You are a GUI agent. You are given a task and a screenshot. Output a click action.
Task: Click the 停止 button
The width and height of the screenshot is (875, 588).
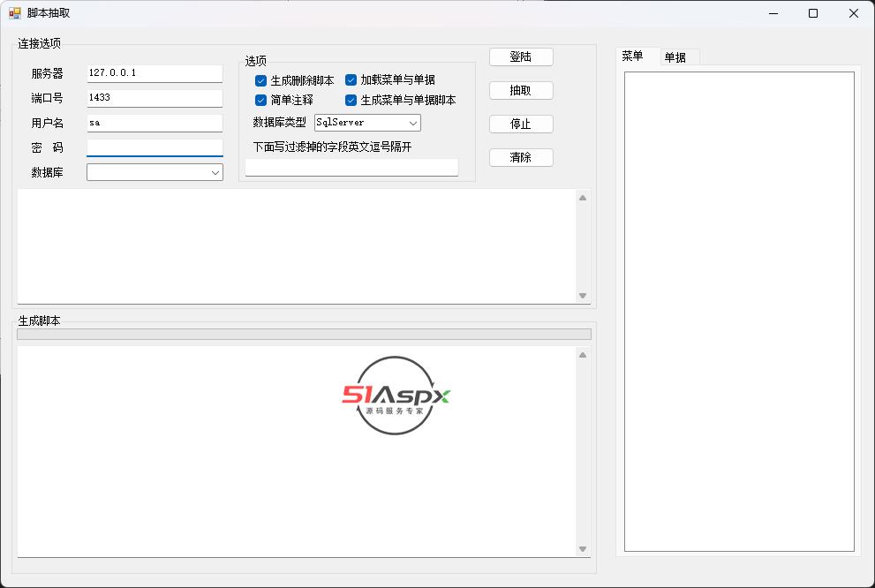click(x=521, y=124)
